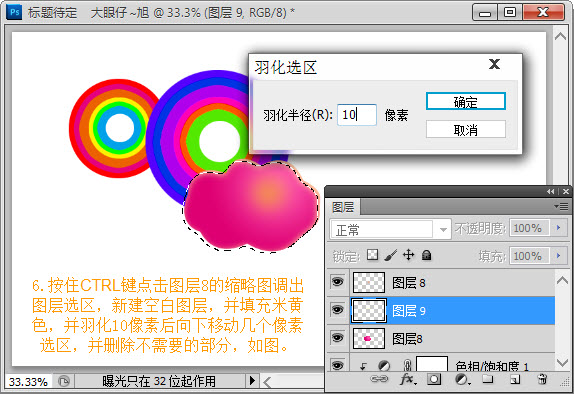Click blank thumbnail of top 图层 8

point(369,282)
